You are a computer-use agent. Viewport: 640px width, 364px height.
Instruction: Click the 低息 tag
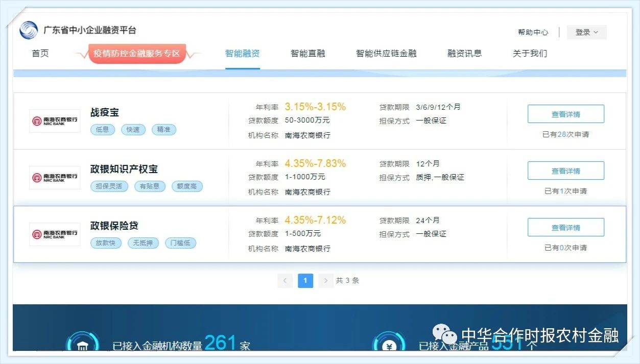103,130
